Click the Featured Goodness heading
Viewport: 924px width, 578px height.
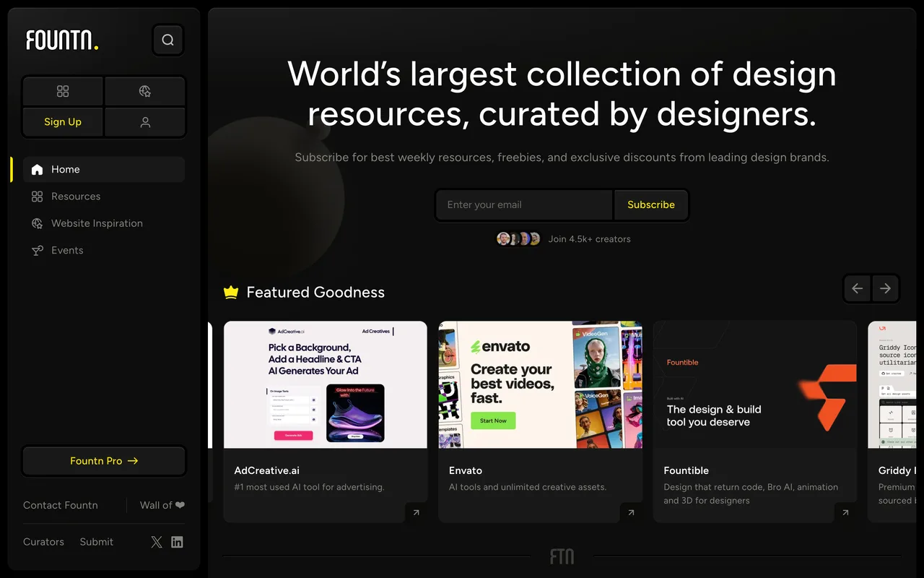click(x=315, y=292)
